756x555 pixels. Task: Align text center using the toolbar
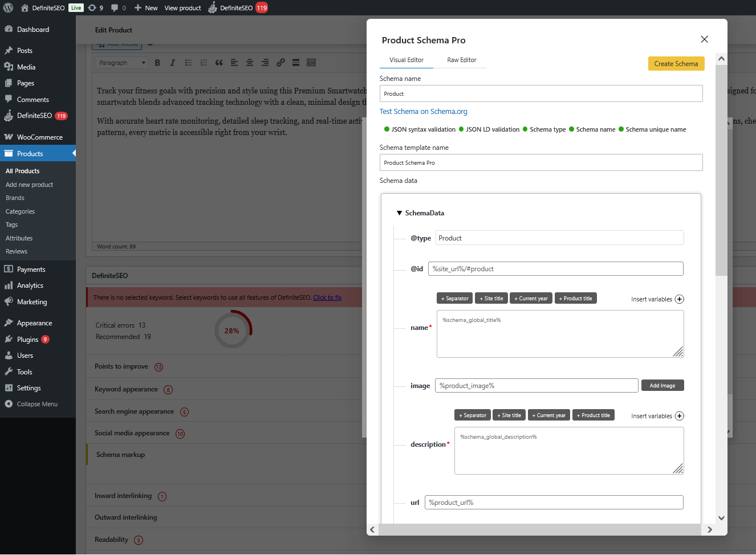point(250,63)
